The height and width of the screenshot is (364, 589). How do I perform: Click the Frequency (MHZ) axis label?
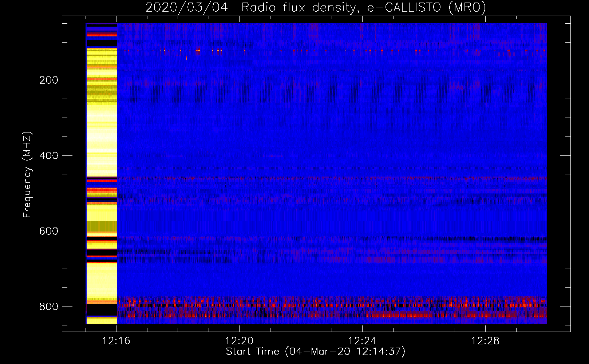point(27,175)
